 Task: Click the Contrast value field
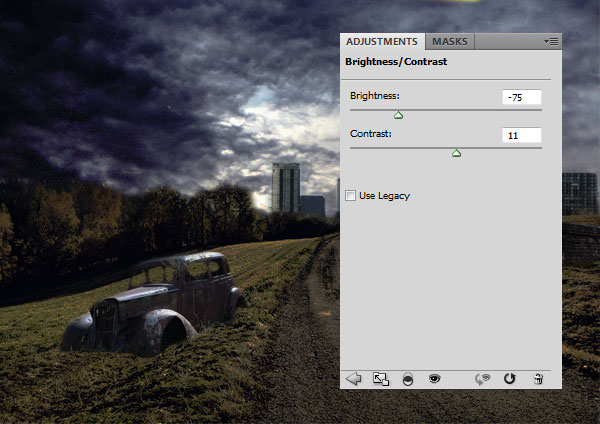pos(522,135)
